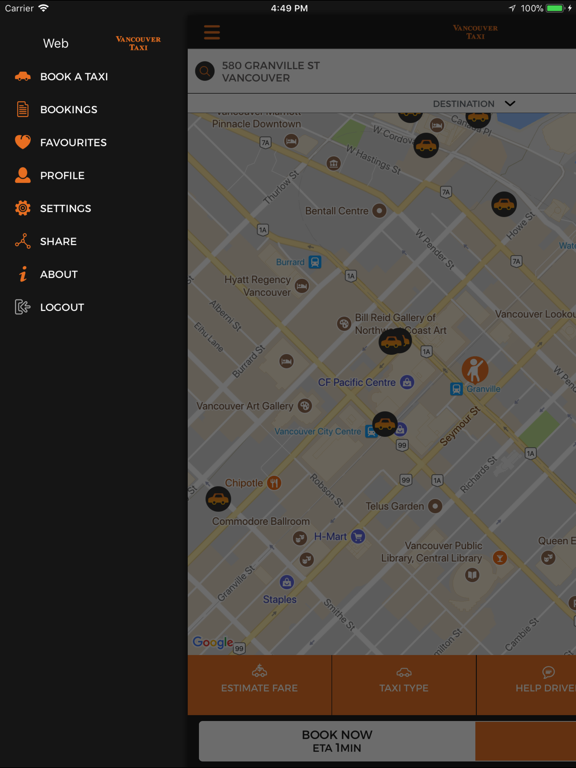Tap the Taxi Type button
576x768 pixels.
(404, 685)
